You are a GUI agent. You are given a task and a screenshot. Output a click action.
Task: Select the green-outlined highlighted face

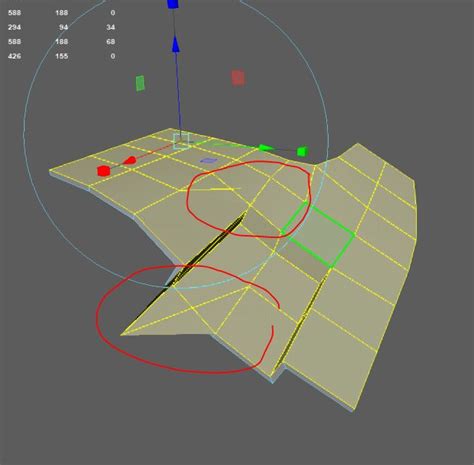[317, 234]
